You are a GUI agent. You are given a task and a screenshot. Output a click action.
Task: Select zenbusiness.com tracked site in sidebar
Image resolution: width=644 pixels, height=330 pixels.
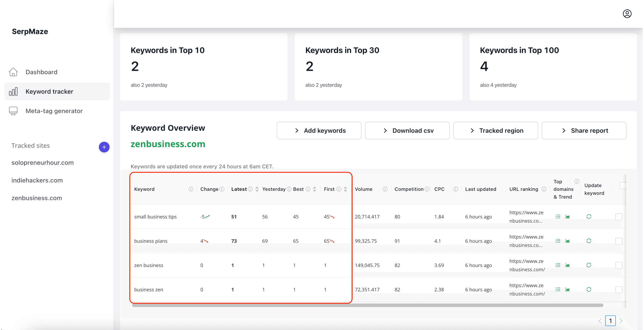click(37, 198)
